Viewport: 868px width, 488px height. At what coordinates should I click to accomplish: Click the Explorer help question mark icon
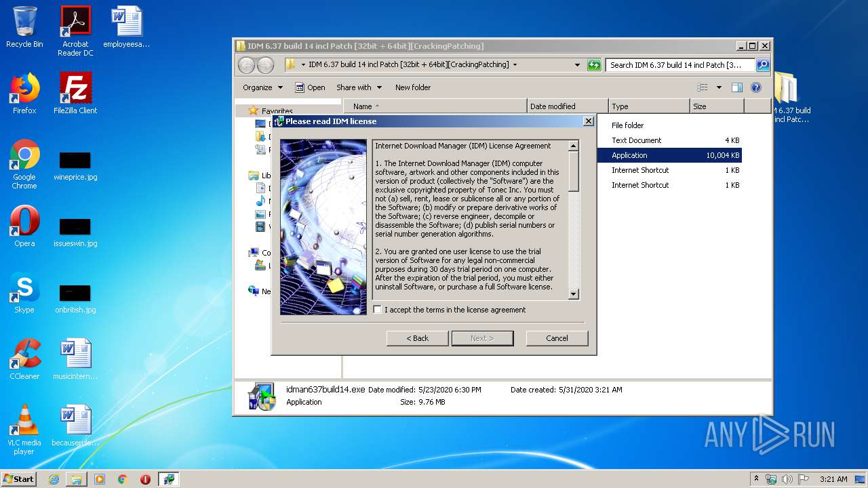[x=756, y=87]
